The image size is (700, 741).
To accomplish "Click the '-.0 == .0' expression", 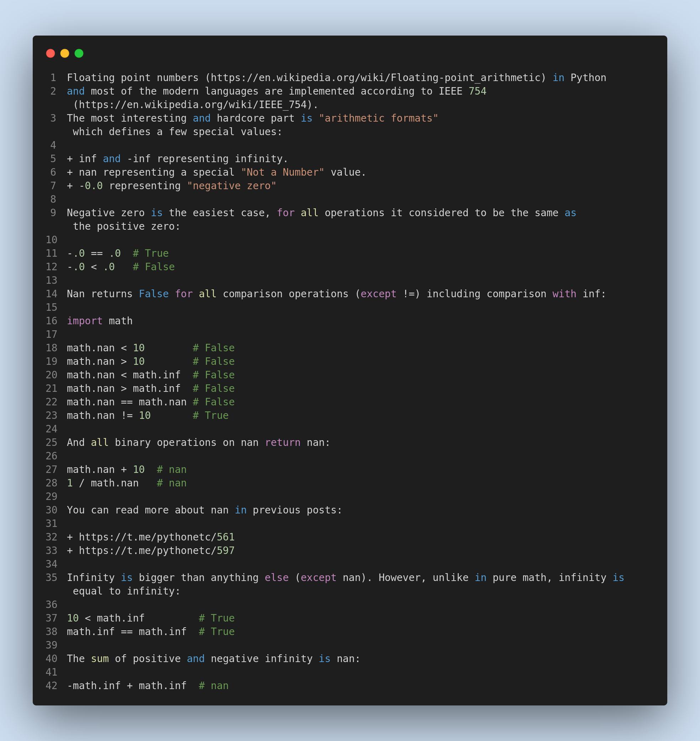I will coord(94,253).
